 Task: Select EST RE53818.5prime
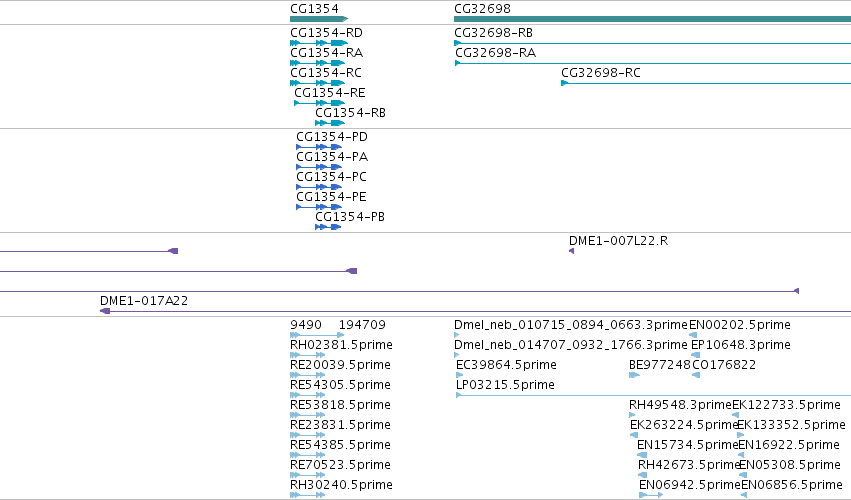[x=340, y=405]
